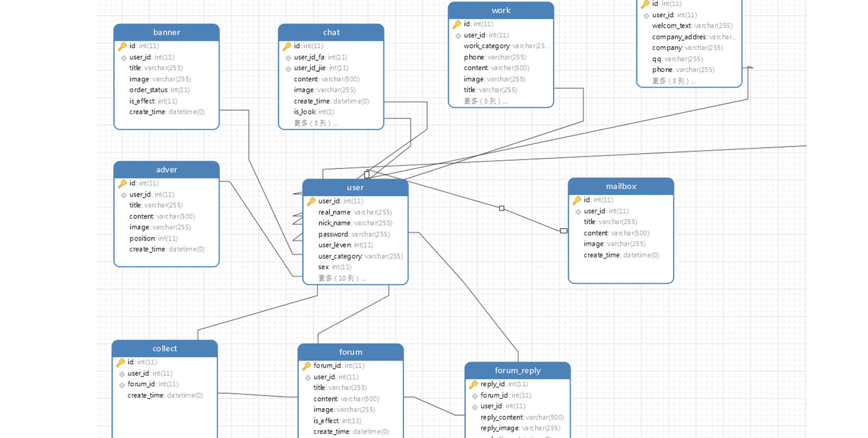Expand the 更多 (3 列) row in chat table
This screenshot has width=868, height=438.
(x=316, y=123)
